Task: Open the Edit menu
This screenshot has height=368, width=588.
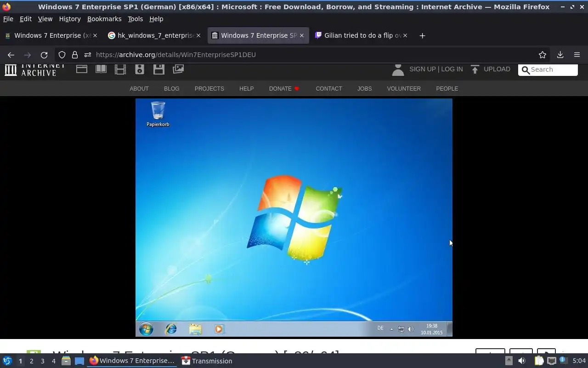Action: tap(26, 19)
